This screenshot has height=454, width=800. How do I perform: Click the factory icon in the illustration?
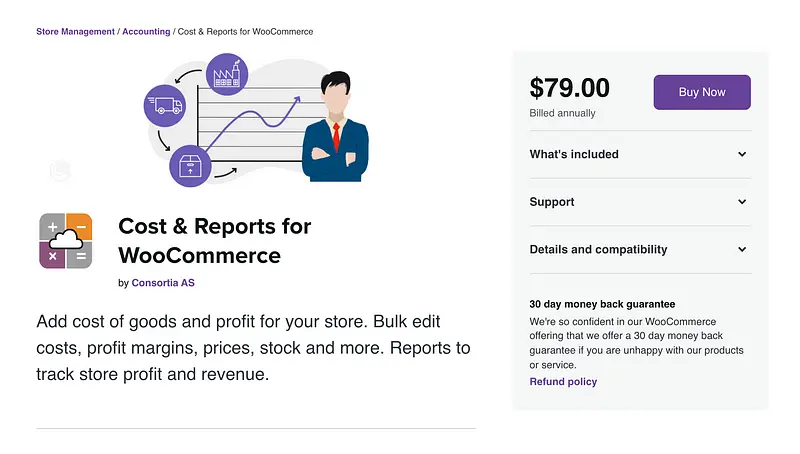pos(225,75)
